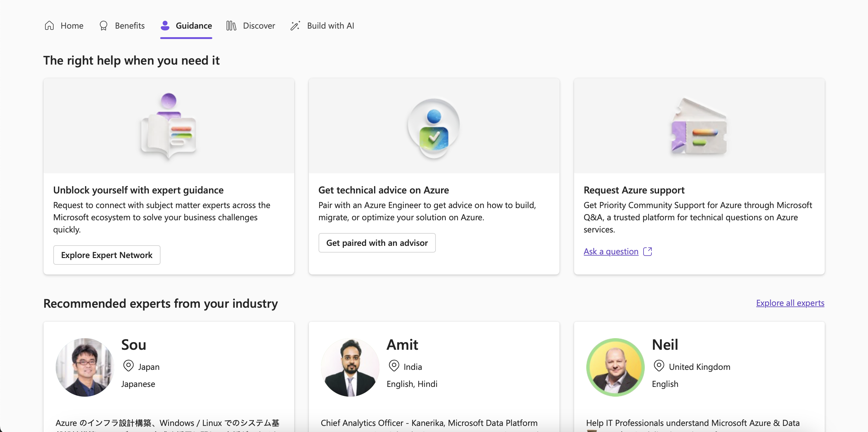This screenshot has width=868, height=432.
Task: Click the Guidance person icon
Action: click(x=165, y=26)
